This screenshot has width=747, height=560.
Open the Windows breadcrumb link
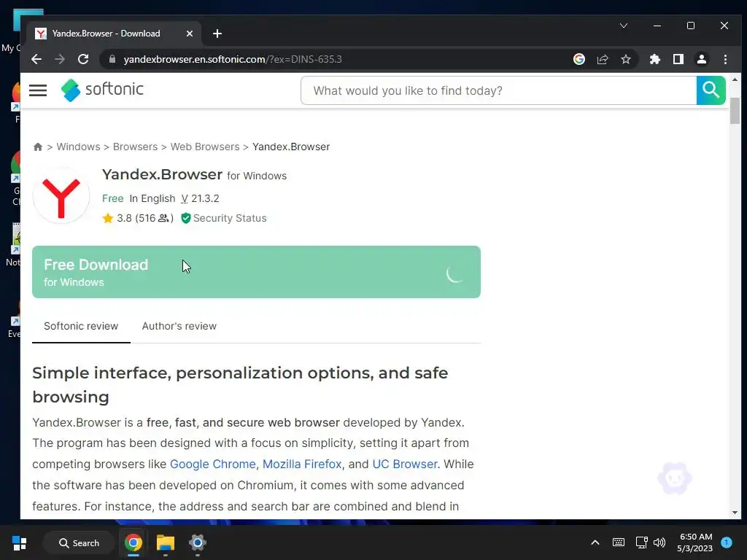[79, 147]
